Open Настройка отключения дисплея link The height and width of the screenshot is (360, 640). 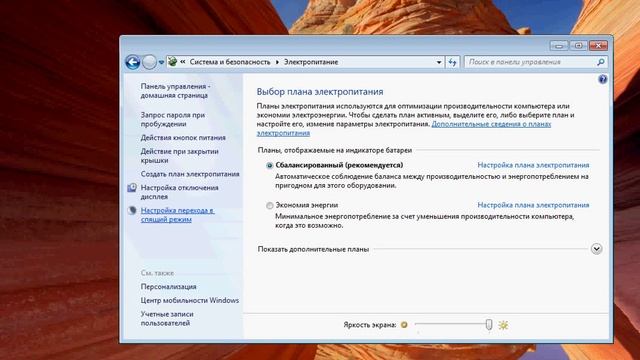click(x=179, y=192)
